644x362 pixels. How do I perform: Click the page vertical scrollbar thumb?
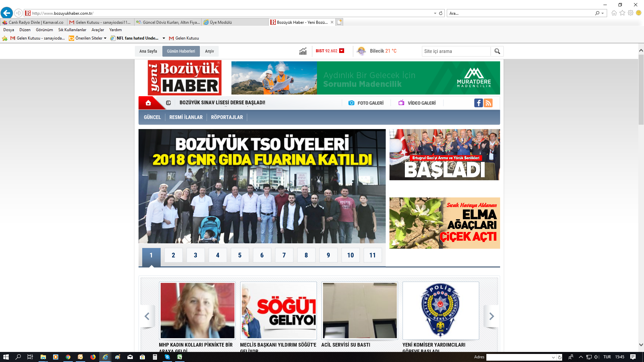641,89
